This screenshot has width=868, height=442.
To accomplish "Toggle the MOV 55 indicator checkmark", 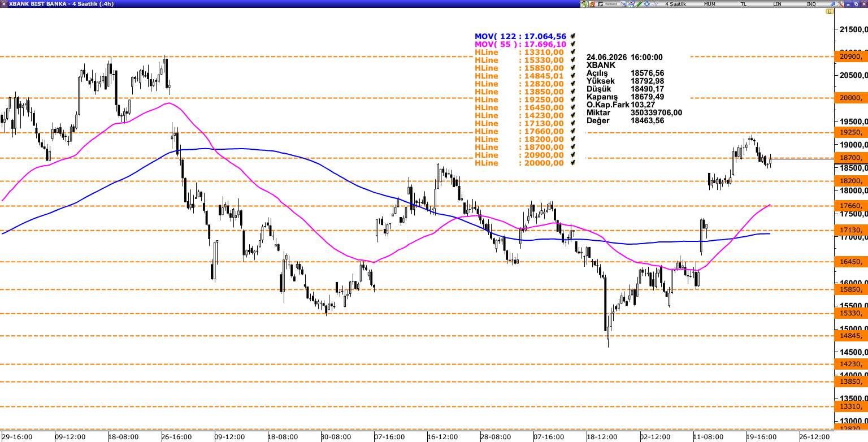I will coord(573,44).
